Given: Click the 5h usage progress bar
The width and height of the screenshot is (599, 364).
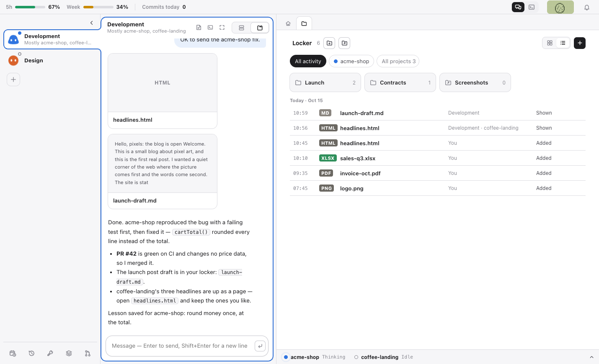Looking at the screenshot, I should (30, 7).
